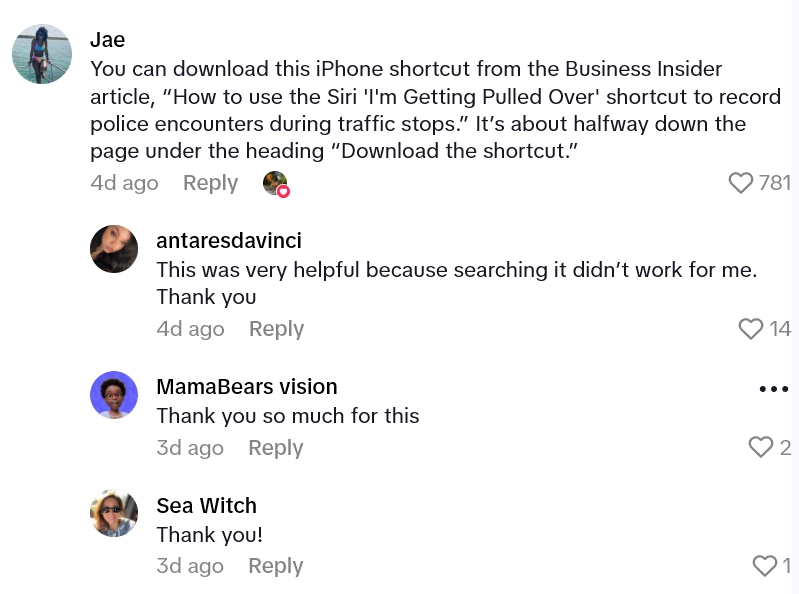
Task: Open antaresdavinci's profile avatar
Action: 114,249
